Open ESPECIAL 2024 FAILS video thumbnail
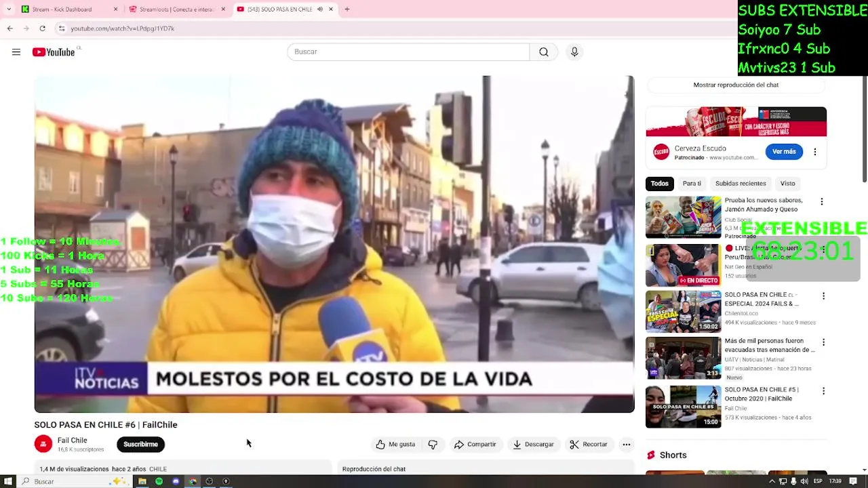868x488 pixels. tap(683, 312)
